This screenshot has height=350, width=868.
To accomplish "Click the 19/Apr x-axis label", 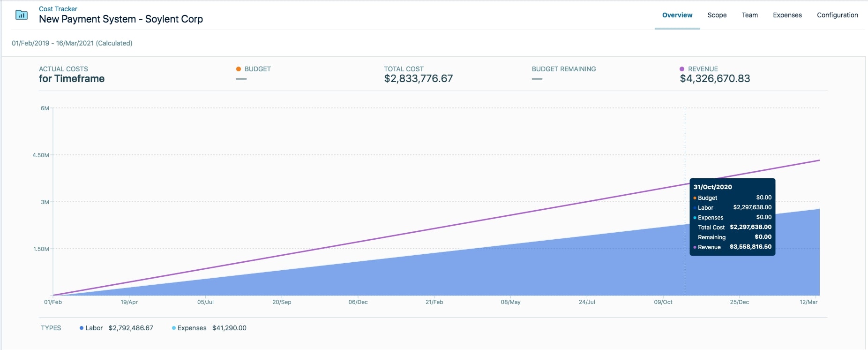I will (x=129, y=302).
